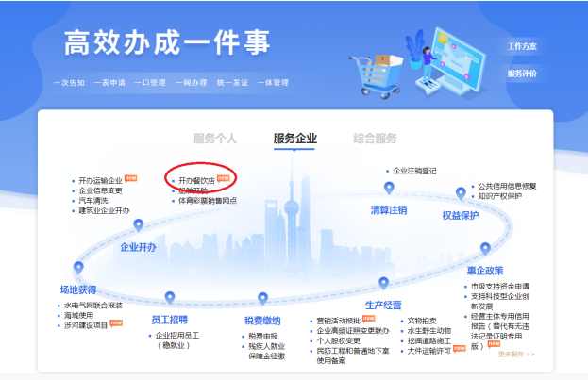Select the 服务企业 tab
The height and width of the screenshot is (380, 588).
click(x=294, y=139)
